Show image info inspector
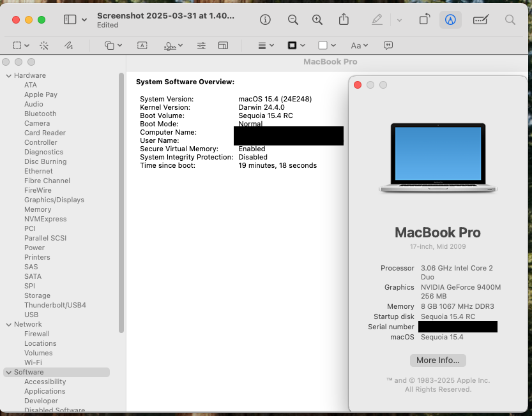Screen dimensions: 532x416 click(x=265, y=20)
